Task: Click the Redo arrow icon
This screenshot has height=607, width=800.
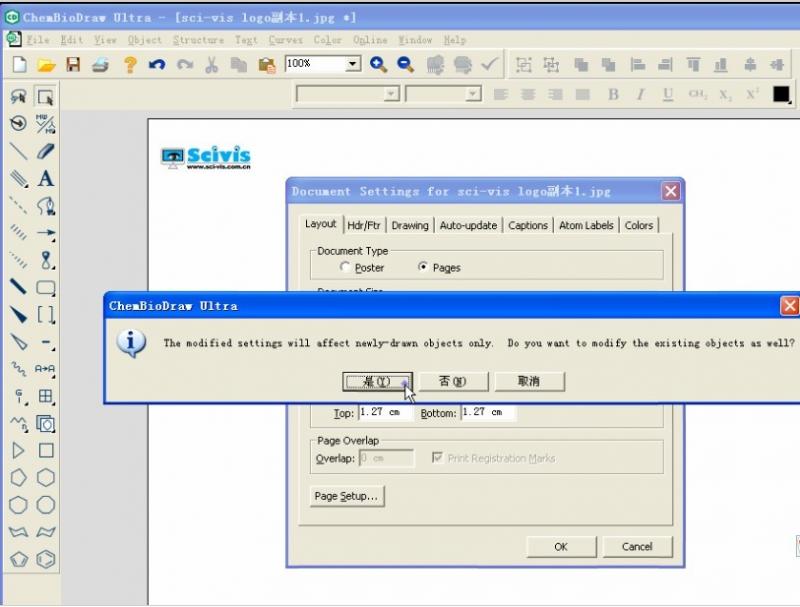Action: 185,65
